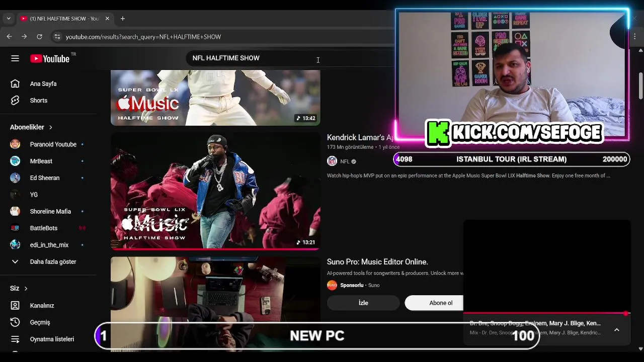The width and height of the screenshot is (644, 362).
Task: Click the İzle button on Suno ad
Action: (363, 303)
